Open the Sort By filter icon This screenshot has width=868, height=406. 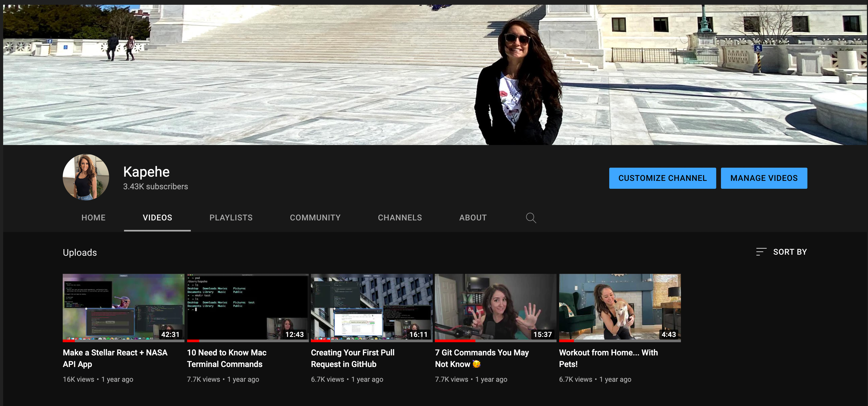pyautogui.click(x=761, y=252)
